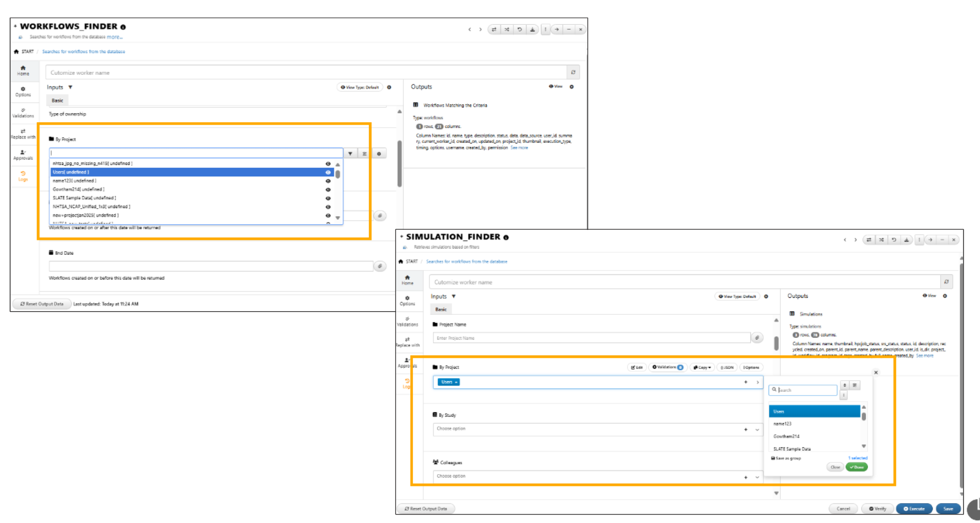
Task: Open Replace with in Simulation Finder sidebar
Action: point(408,342)
